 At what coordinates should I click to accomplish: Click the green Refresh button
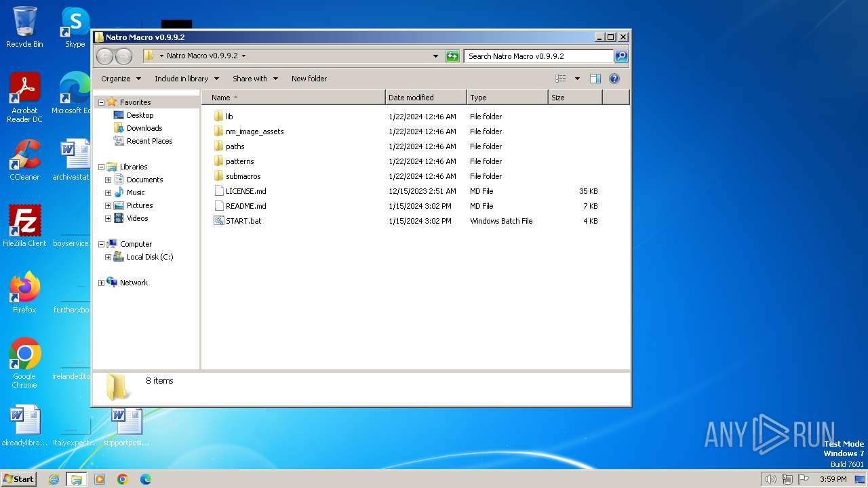click(x=452, y=56)
